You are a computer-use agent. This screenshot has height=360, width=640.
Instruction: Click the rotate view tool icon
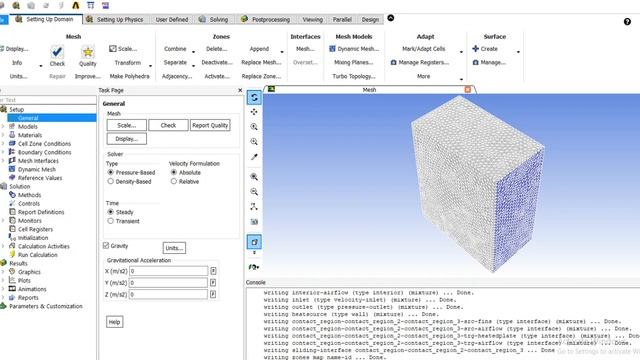254,97
